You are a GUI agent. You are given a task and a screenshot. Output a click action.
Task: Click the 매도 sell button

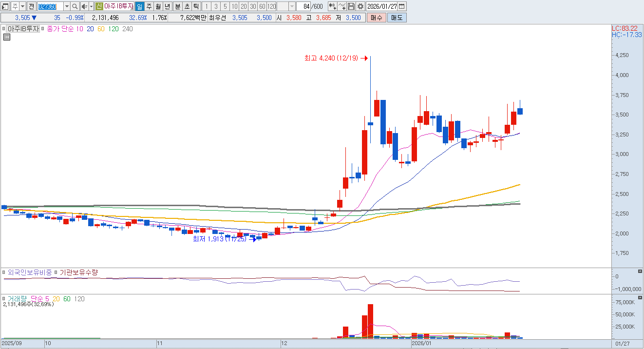pyautogui.click(x=397, y=18)
